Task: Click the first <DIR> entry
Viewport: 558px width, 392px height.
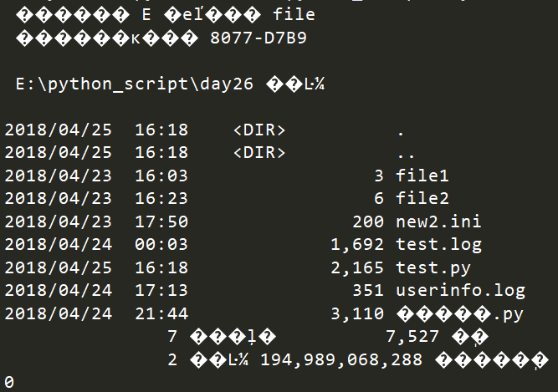Action: (x=259, y=130)
